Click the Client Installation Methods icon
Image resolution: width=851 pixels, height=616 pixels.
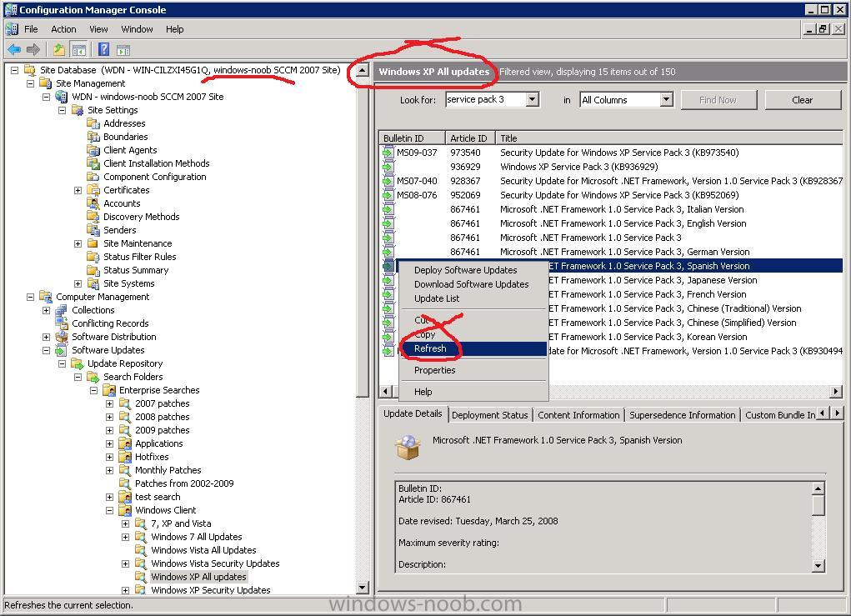click(x=93, y=163)
